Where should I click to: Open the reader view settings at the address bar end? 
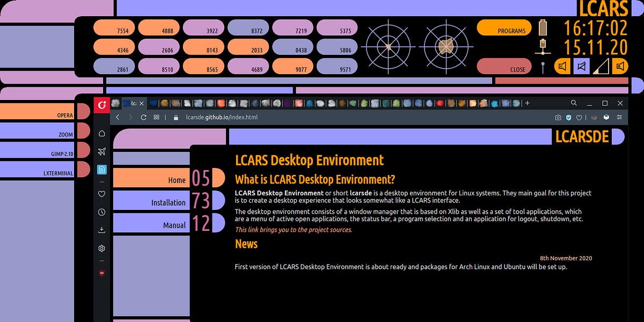619,117
